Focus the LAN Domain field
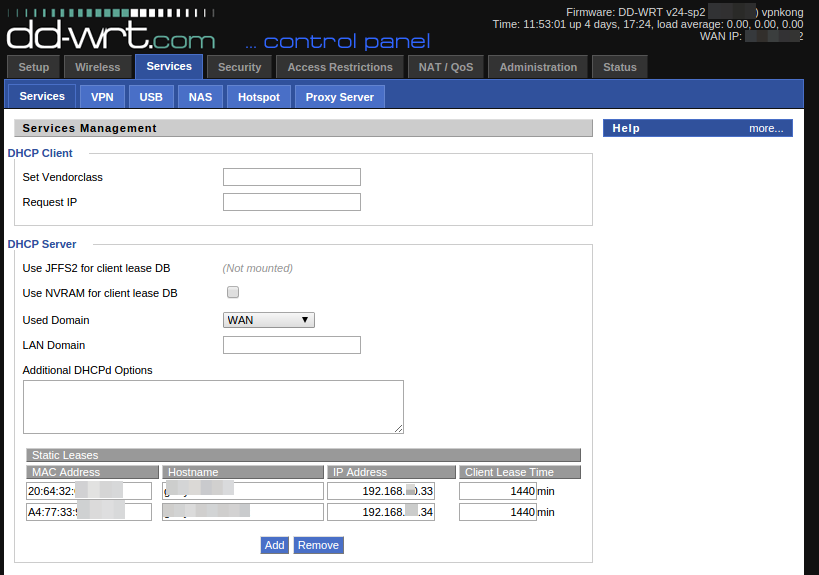The height and width of the screenshot is (575, 819). click(x=291, y=345)
